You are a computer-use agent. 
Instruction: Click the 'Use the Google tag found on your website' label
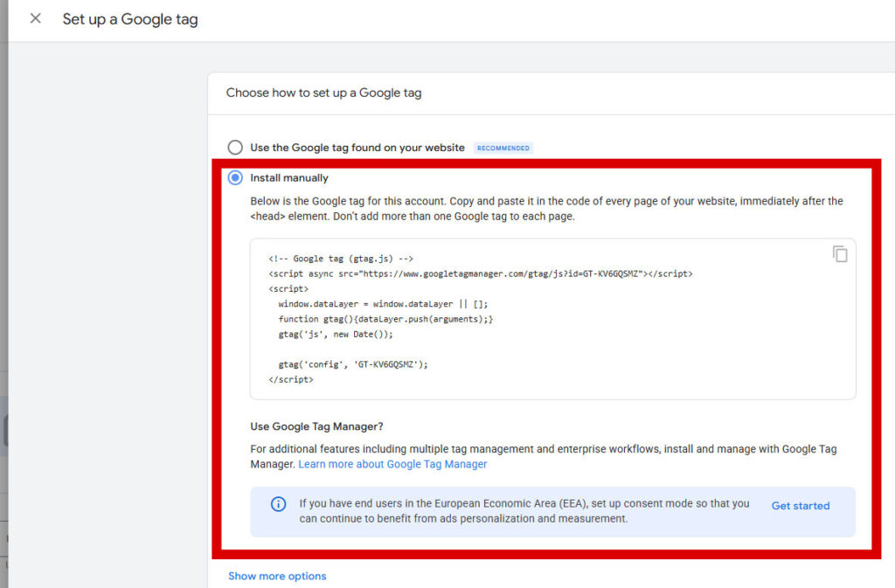pos(357,149)
